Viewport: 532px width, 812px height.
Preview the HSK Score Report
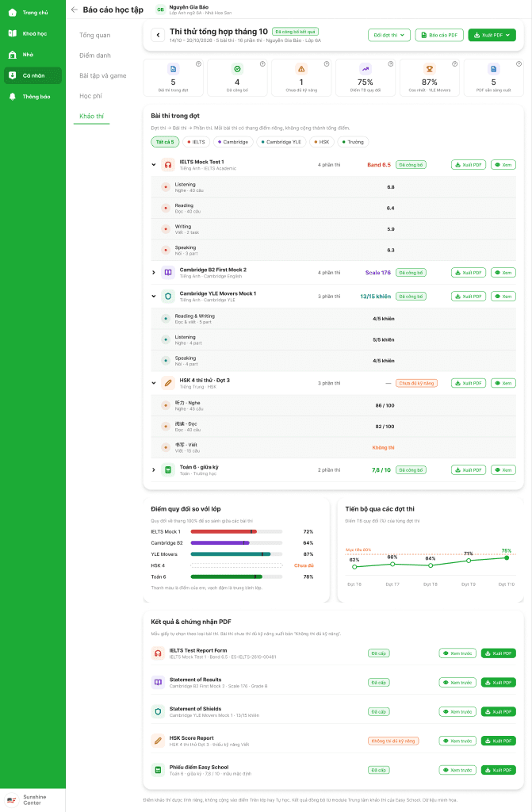pyautogui.click(x=457, y=741)
